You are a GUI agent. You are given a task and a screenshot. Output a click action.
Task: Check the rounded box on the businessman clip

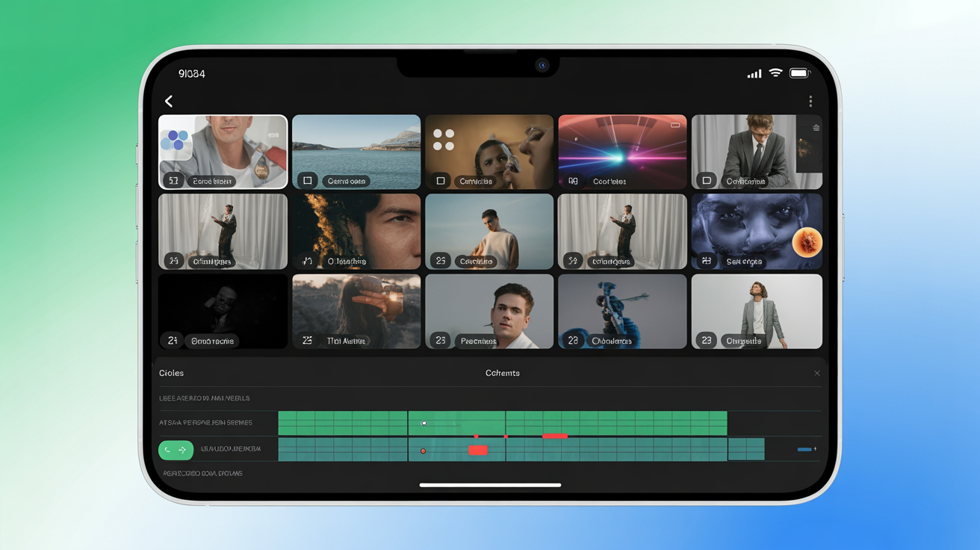tap(707, 181)
